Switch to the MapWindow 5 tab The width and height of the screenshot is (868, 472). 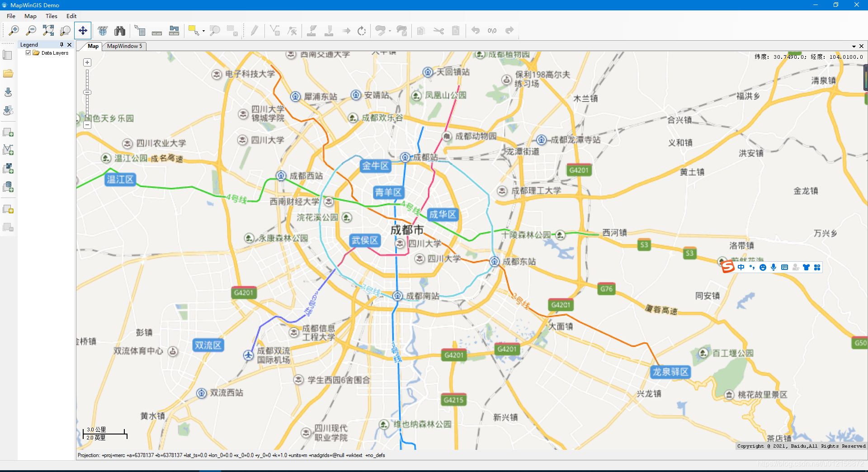tap(124, 46)
